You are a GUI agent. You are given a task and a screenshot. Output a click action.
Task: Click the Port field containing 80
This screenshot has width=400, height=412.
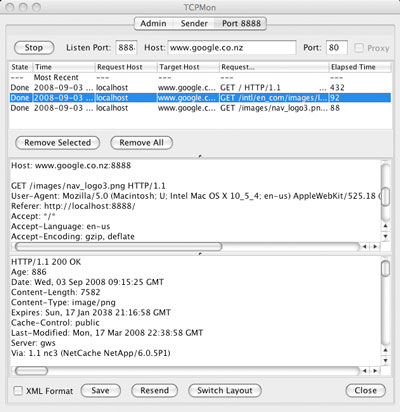pos(337,48)
